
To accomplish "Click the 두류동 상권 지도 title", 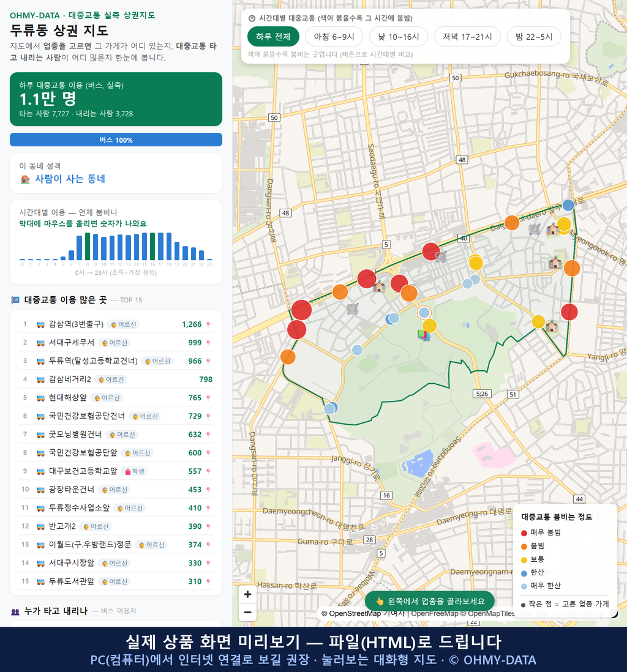I will pyautogui.click(x=59, y=31).
